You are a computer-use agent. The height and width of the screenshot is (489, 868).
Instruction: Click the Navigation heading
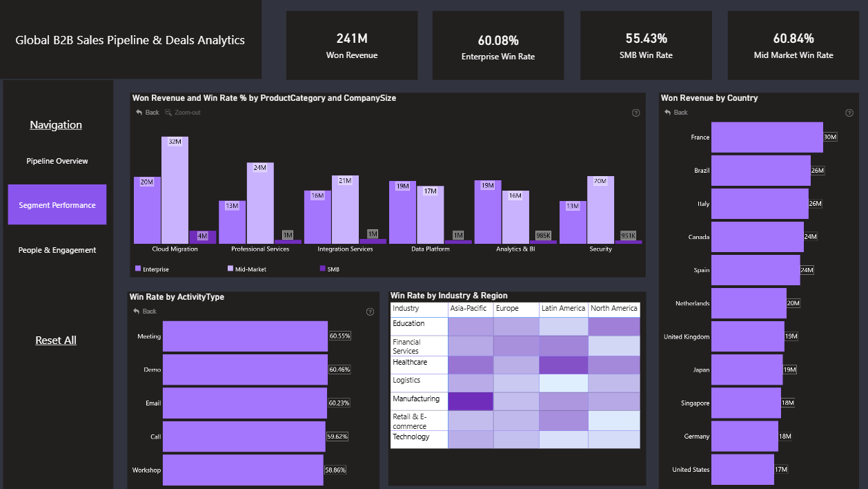pos(56,125)
